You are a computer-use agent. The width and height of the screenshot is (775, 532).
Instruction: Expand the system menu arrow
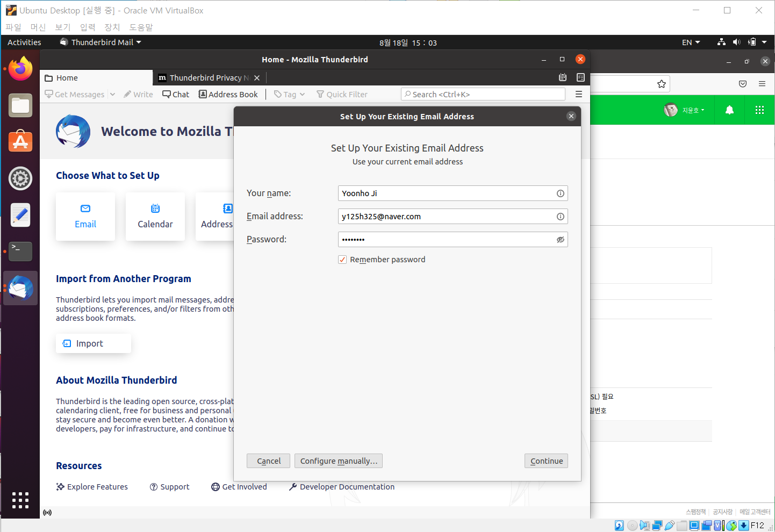[x=764, y=42]
